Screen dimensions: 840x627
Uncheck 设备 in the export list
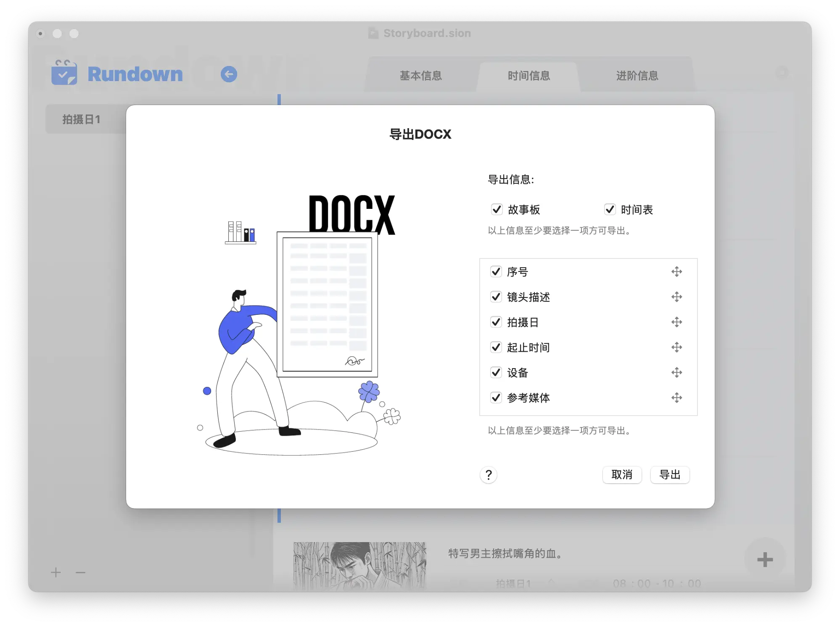coord(496,372)
